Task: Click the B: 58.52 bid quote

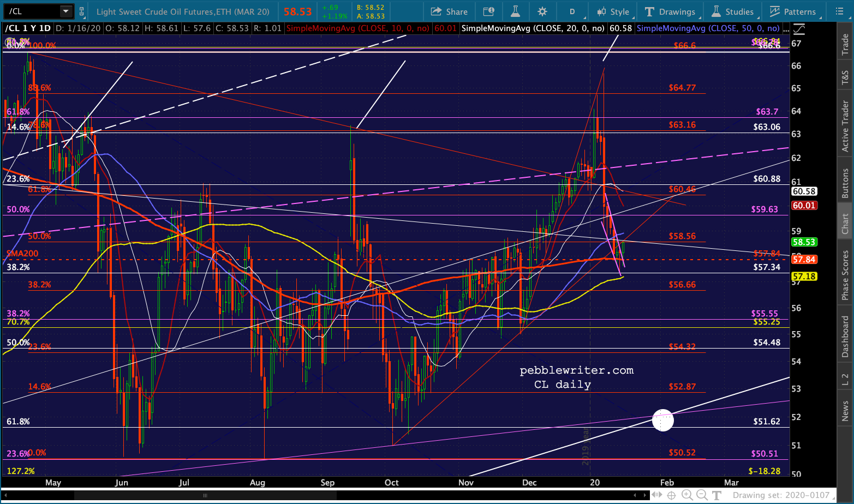Action: tap(371, 8)
